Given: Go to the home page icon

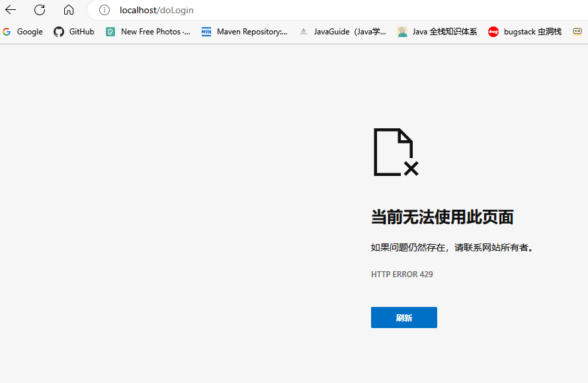Looking at the screenshot, I should (x=69, y=10).
